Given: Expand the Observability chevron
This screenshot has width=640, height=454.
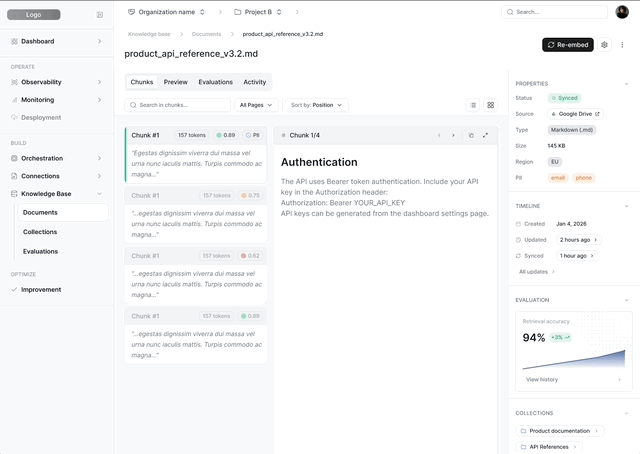Looking at the screenshot, I should pyautogui.click(x=100, y=82).
